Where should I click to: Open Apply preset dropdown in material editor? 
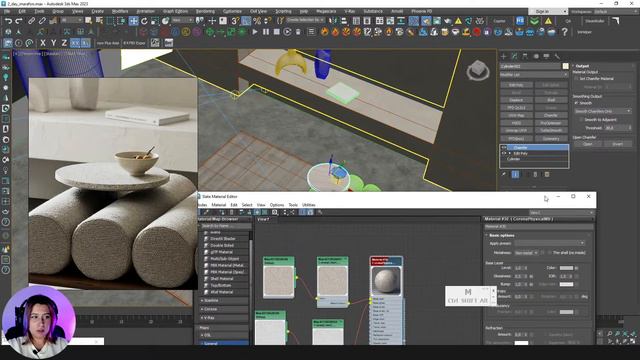click(x=549, y=243)
